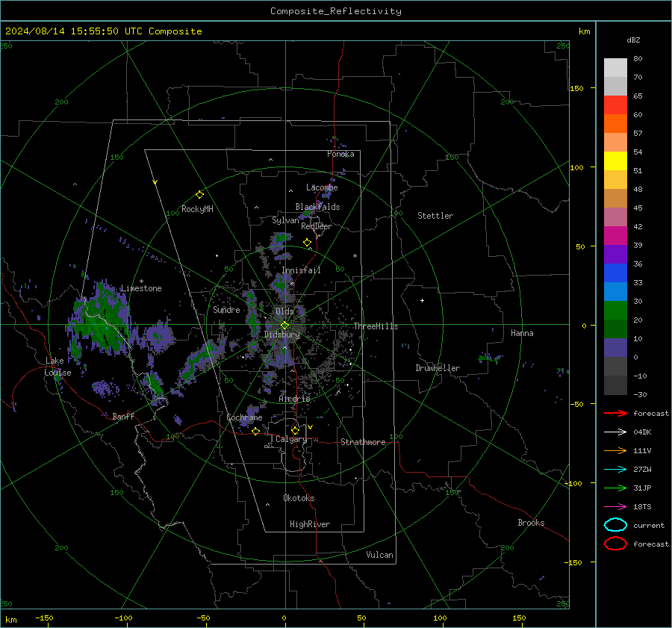
Task: Click the yellow diamond marker beside RockyMH
Action: pyautogui.click(x=199, y=195)
